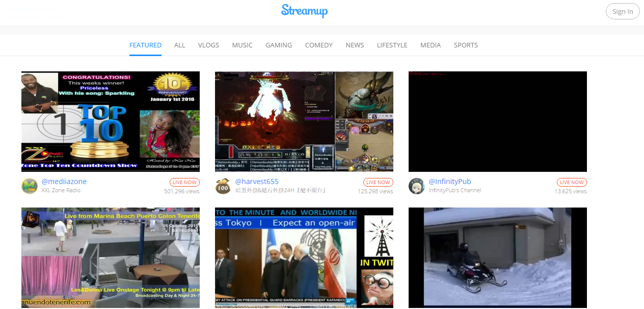Click LIVE NOW badge for harvest655
Screen dimensions: 644x309
pyautogui.click(x=378, y=182)
